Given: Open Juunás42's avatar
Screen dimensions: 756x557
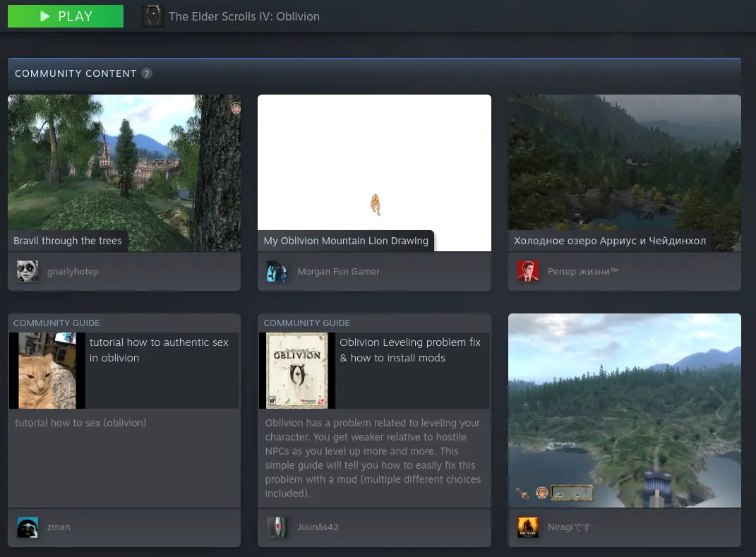Looking at the screenshot, I should 277,527.
